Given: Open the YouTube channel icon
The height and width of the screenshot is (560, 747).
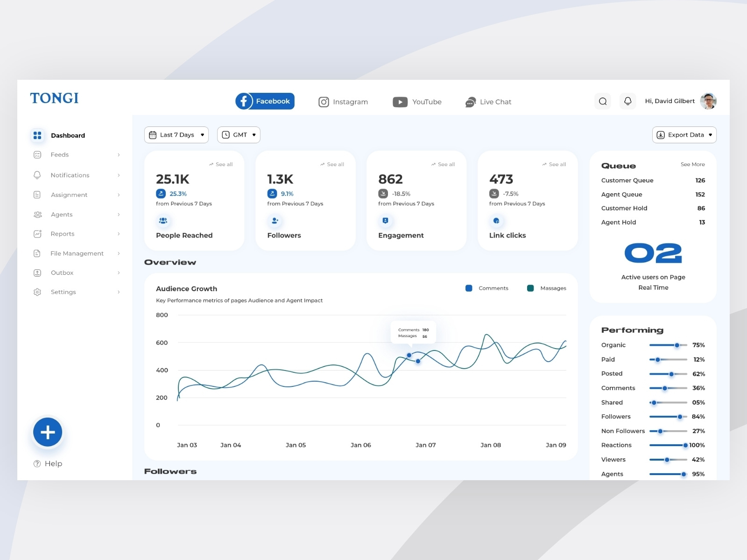Looking at the screenshot, I should (x=400, y=102).
